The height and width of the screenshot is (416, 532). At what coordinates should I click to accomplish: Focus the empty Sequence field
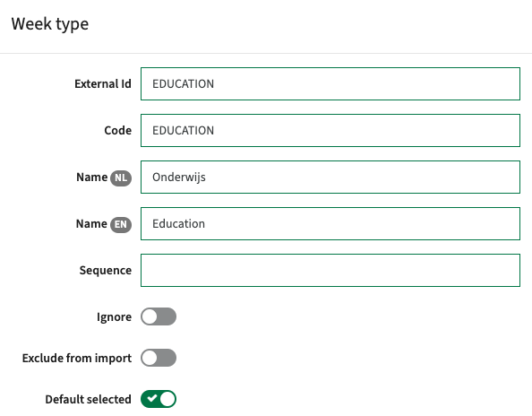pos(330,270)
